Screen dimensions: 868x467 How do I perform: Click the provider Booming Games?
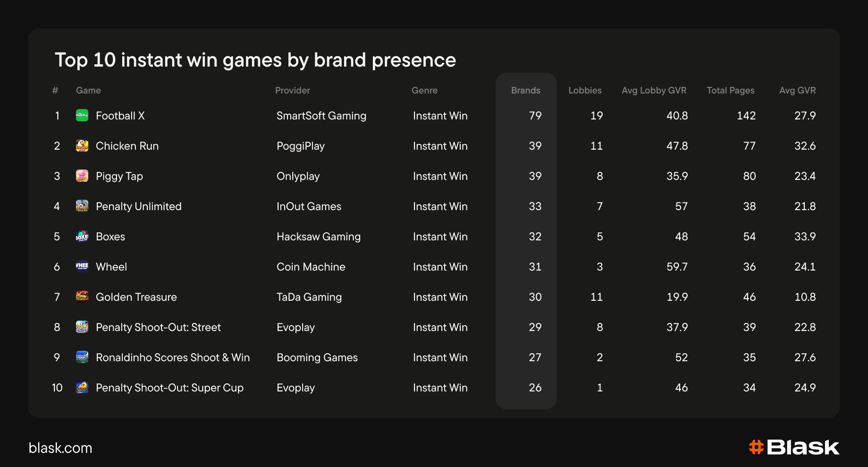317,357
